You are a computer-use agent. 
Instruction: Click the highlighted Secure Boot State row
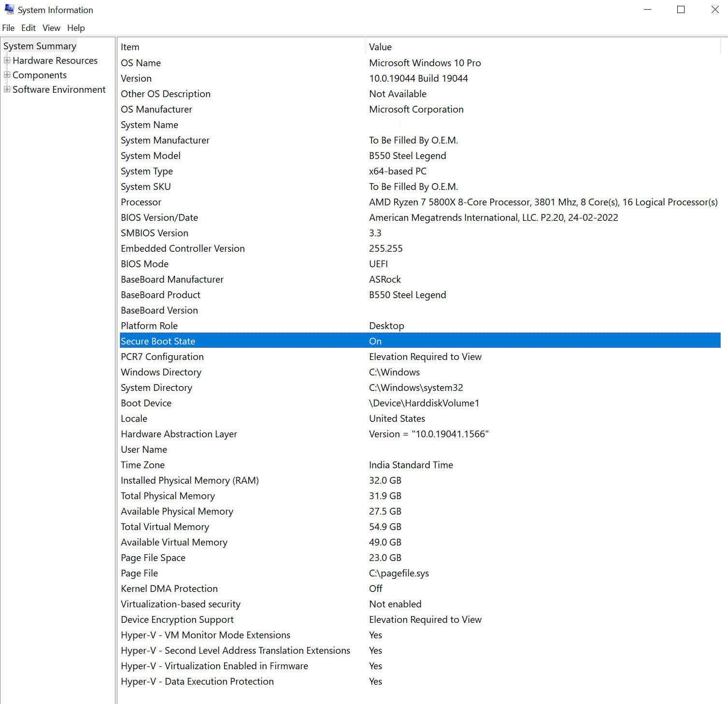tap(420, 341)
